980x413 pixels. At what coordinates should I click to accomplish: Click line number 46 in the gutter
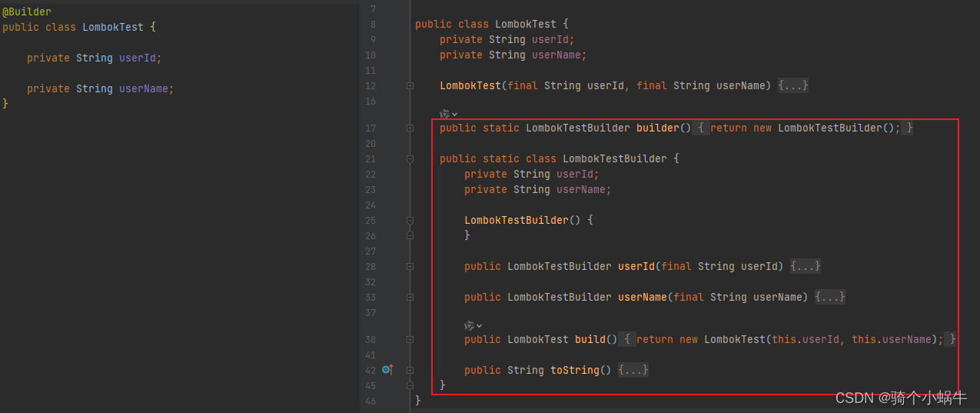click(x=370, y=401)
